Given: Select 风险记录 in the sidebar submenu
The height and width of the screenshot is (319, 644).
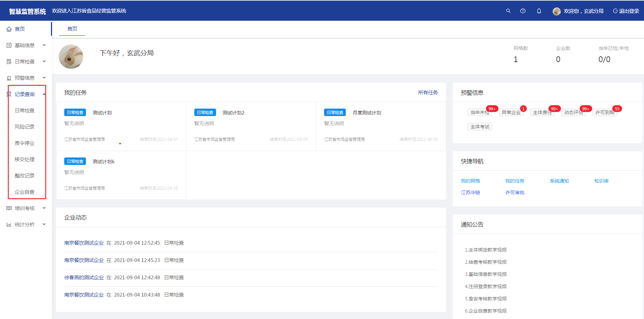Looking at the screenshot, I should pos(24,127).
